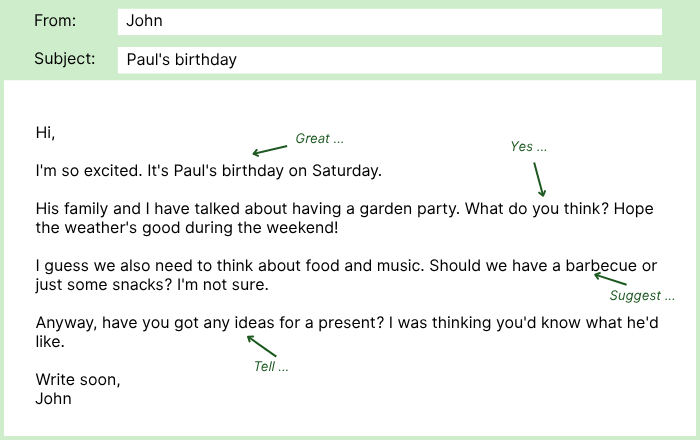Click the John signature at the email's end
This screenshot has height=440, width=700.
tap(53, 398)
